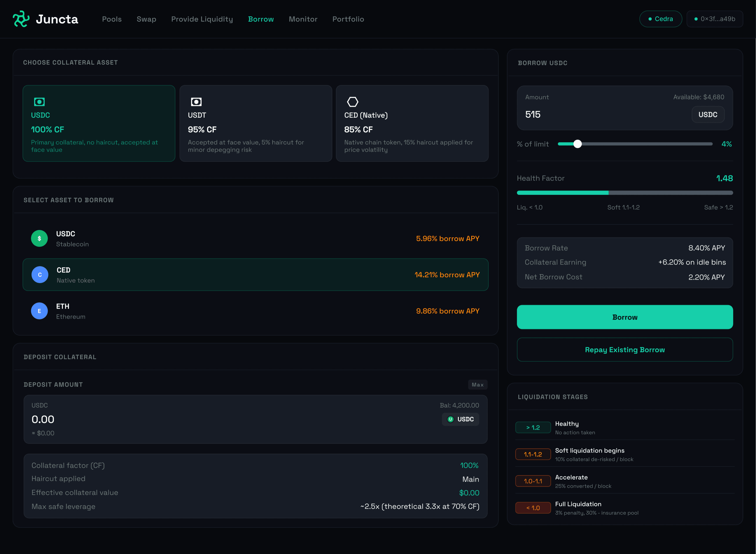Select CED (Native) 85% CF as collateral

click(412, 123)
